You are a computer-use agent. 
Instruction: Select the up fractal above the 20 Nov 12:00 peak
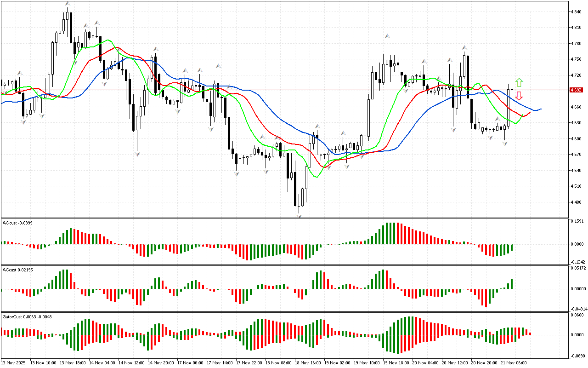click(x=464, y=47)
